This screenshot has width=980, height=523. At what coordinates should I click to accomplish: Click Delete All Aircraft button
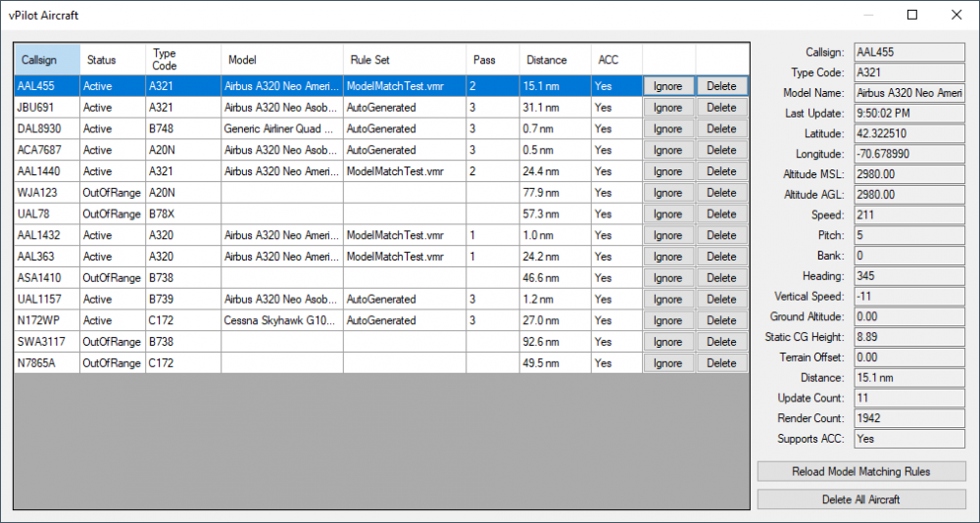[860, 499]
